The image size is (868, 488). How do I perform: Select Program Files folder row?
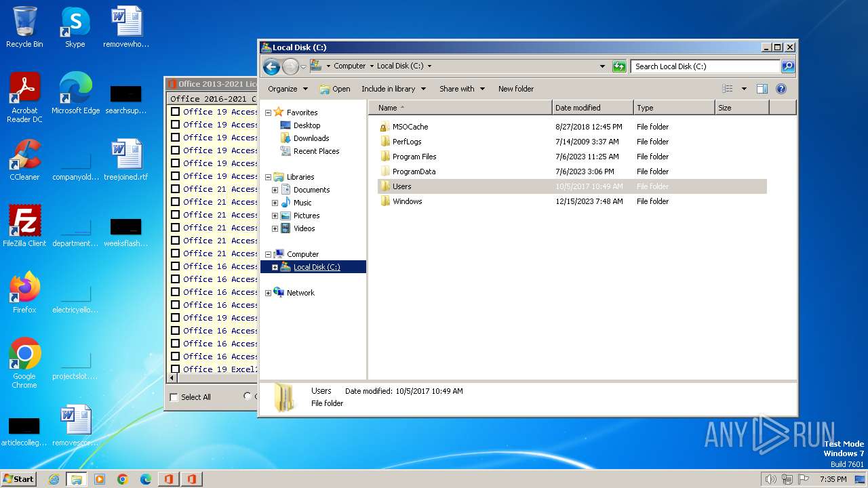point(572,157)
